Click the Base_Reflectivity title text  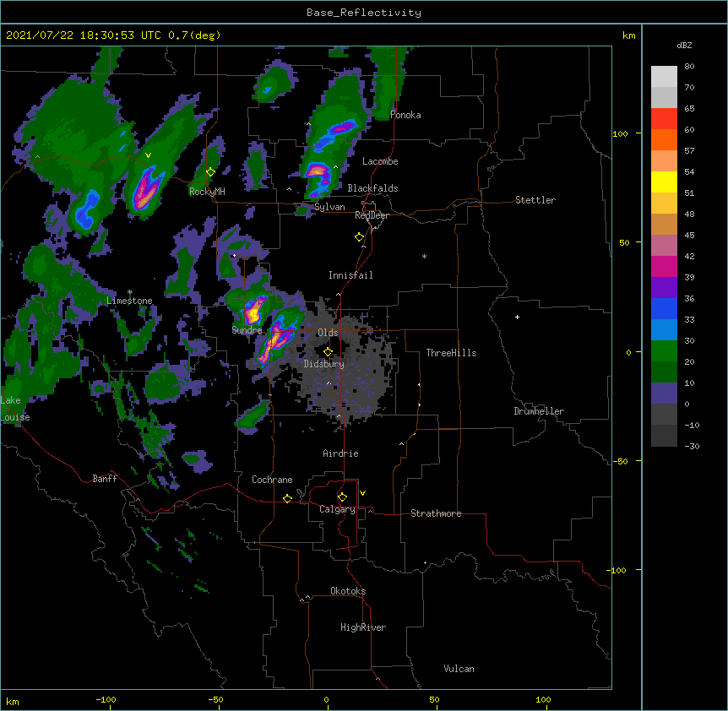(364, 13)
